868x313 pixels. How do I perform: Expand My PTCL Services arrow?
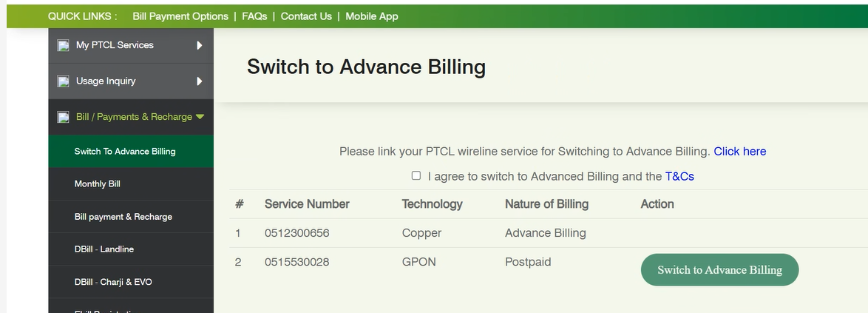[x=200, y=46]
